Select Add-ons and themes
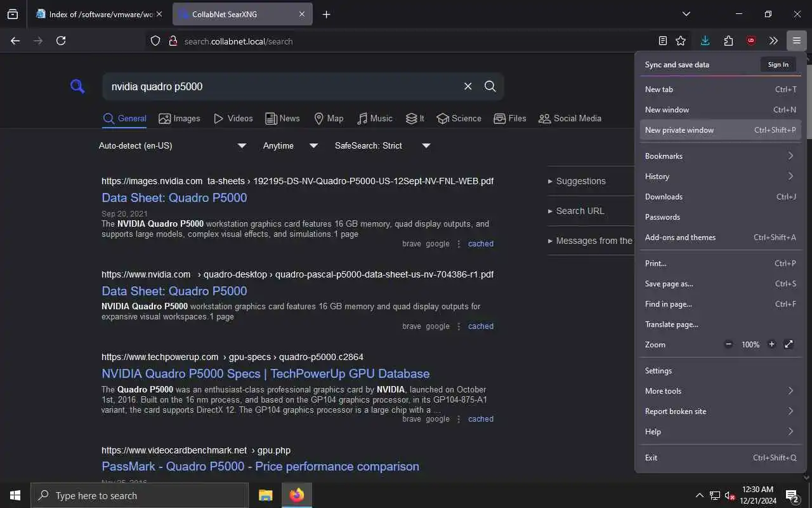812x508 pixels. tap(720, 237)
